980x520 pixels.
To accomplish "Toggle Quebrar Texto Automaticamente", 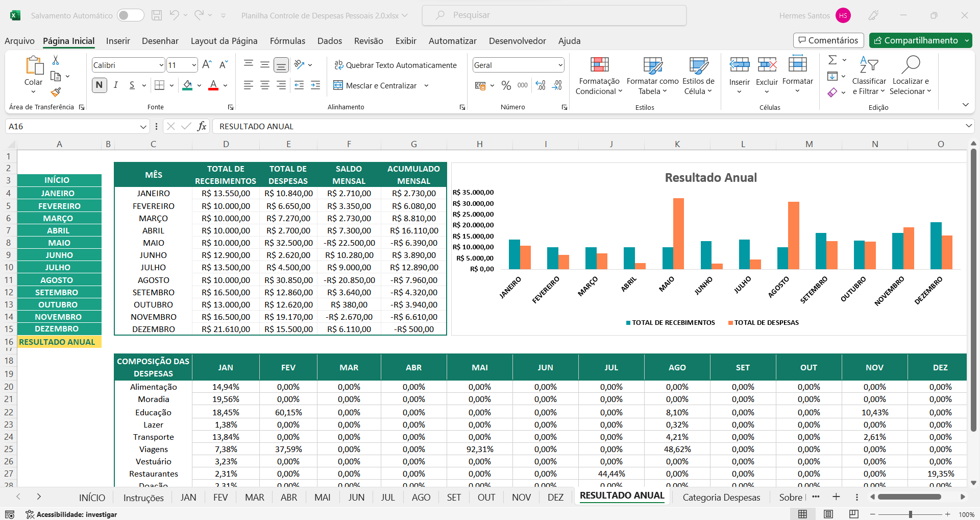I will (395, 65).
